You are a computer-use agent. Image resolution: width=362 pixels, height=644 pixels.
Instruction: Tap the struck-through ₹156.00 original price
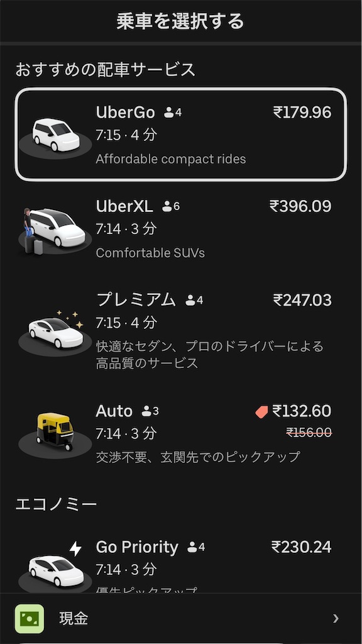[x=309, y=433]
